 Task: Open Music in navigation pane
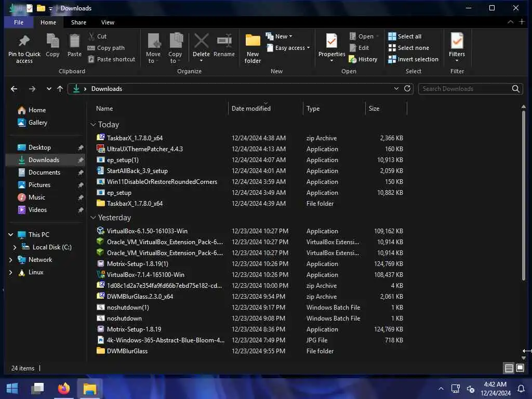(x=32, y=197)
